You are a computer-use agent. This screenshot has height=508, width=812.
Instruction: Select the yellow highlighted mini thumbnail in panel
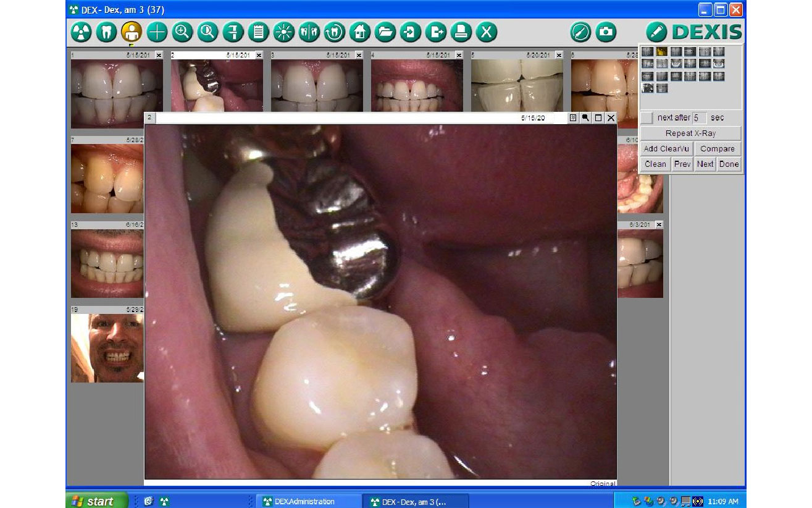pyautogui.click(x=661, y=52)
